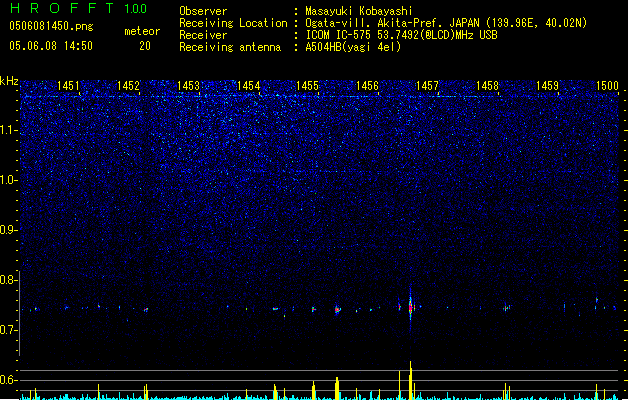This screenshot has width=629, height=400.
Task: Click the 'Receiver' field label
Action: [203, 35]
